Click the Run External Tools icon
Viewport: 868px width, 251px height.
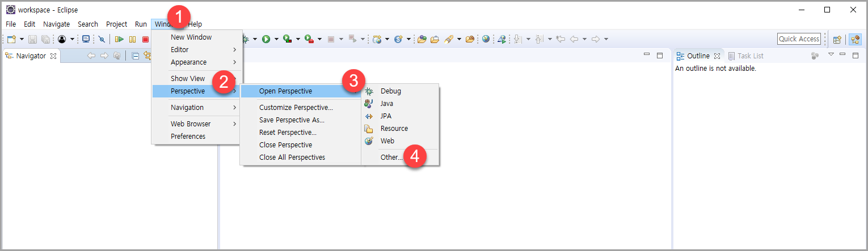click(x=309, y=39)
